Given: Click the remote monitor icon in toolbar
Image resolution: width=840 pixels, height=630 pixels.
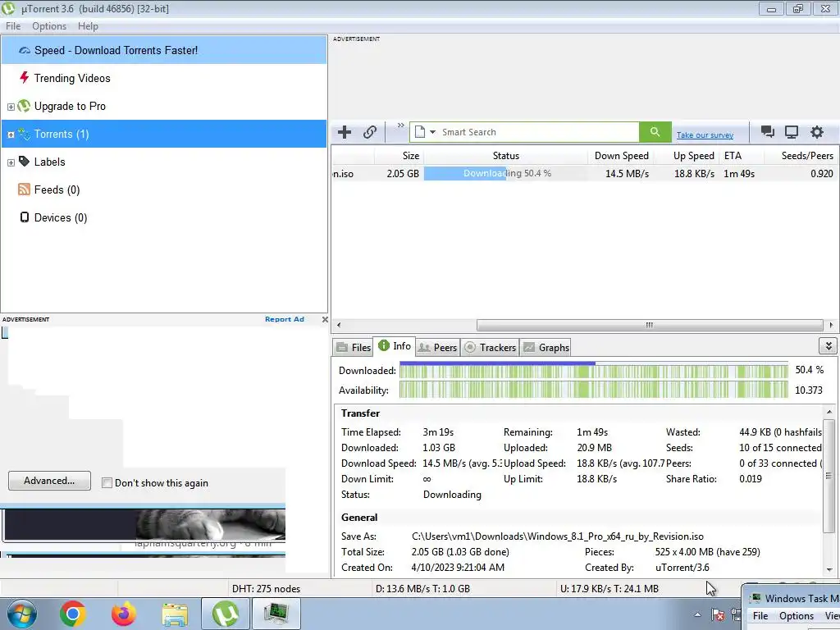Looking at the screenshot, I should coord(792,132).
